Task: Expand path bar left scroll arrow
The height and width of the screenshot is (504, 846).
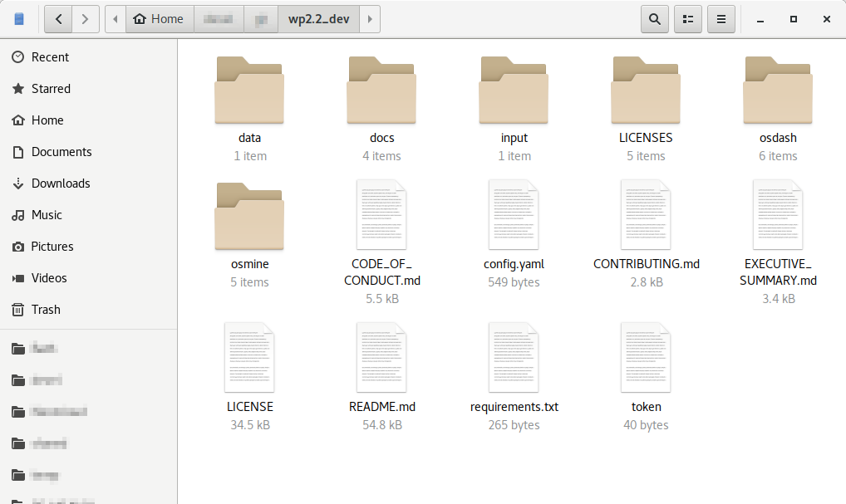Action: pos(116,19)
